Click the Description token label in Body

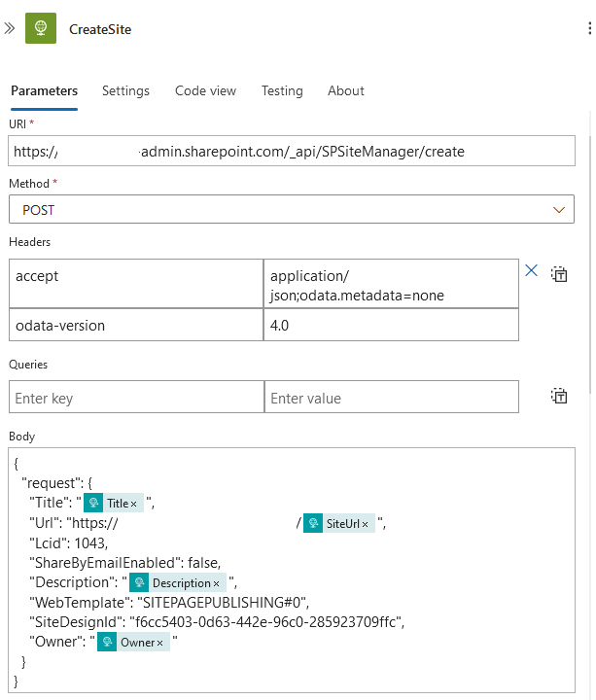coord(182,583)
